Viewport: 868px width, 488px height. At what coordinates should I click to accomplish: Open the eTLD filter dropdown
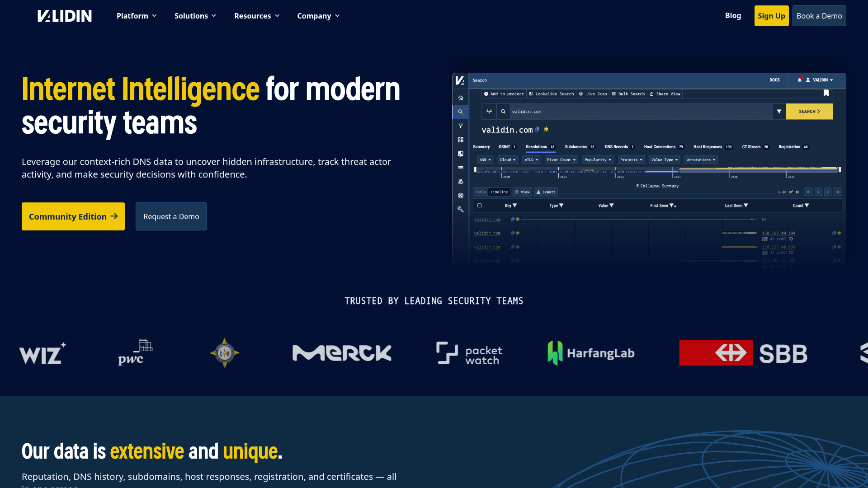[531, 160]
